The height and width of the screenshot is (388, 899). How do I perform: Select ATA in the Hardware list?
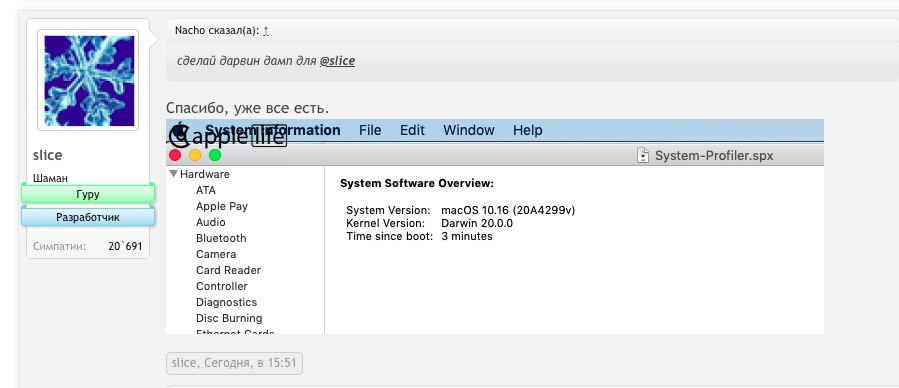coord(206,190)
